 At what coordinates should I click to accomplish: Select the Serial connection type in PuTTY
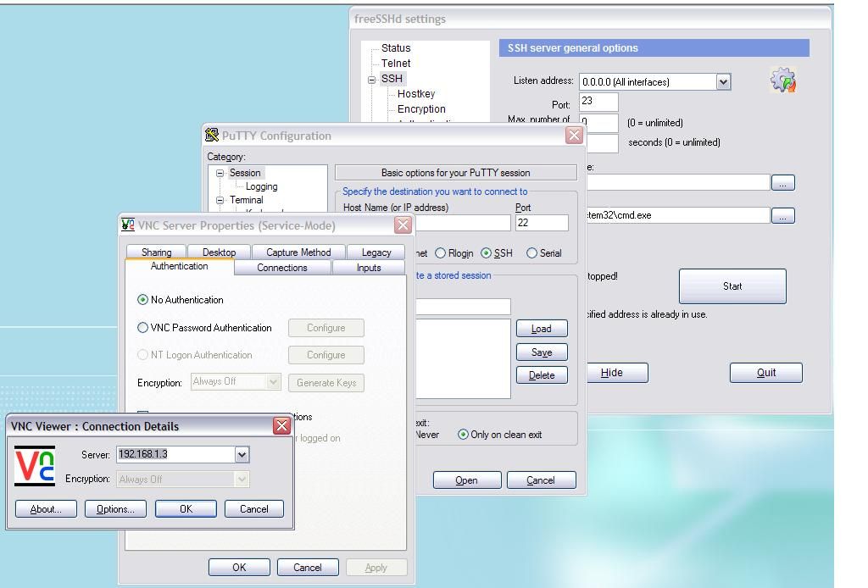tap(530, 252)
